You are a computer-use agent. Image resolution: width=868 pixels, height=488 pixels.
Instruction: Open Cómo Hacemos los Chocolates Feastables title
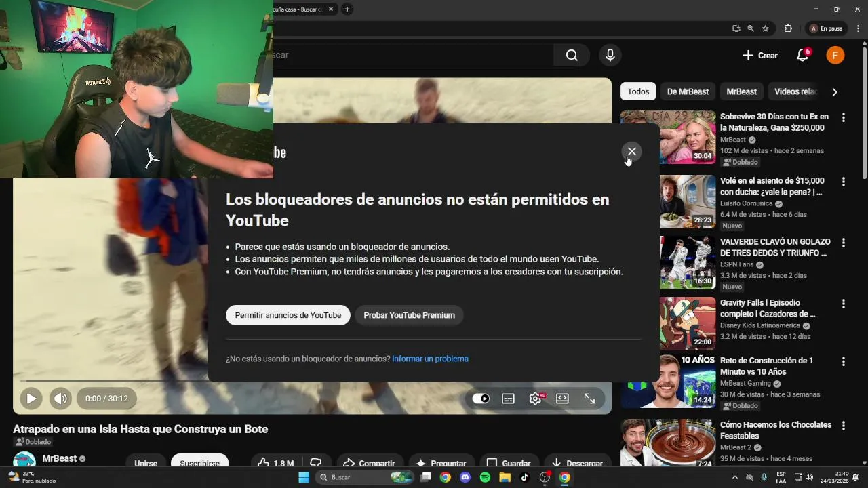point(776,430)
